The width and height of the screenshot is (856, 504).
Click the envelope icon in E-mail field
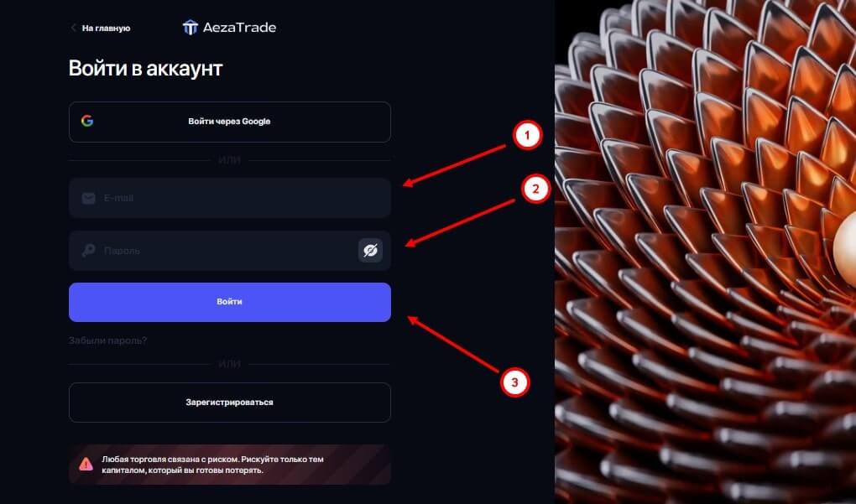pyautogui.click(x=88, y=198)
